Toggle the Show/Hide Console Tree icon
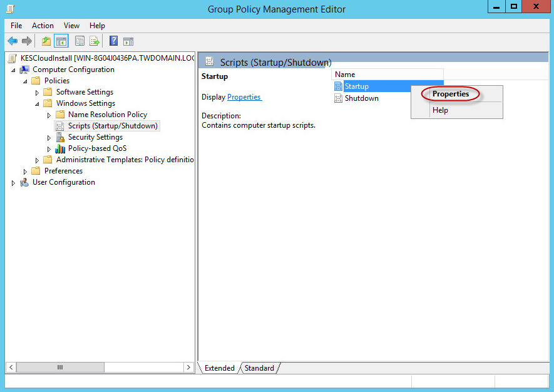The image size is (554, 392). point(60,41)
